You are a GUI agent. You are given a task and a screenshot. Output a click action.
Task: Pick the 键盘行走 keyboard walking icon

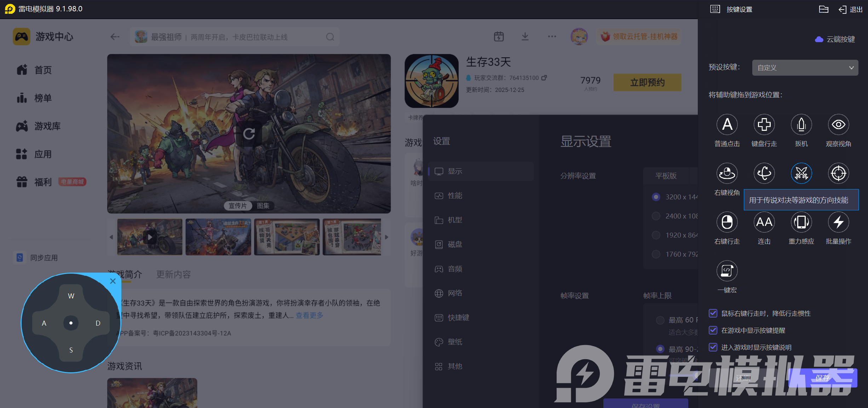point(764,124)
